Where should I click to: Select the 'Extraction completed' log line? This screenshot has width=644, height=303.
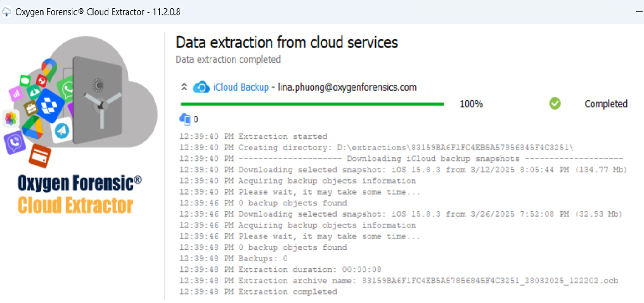coord(259,292)
